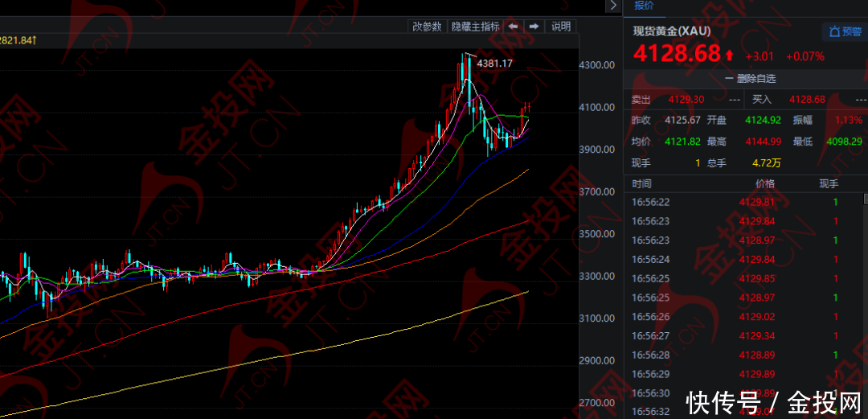Image resolution: width=868 pixels, height=419 pixels.
Task: Click the left arrow indicator button
Action: point(513,27)
